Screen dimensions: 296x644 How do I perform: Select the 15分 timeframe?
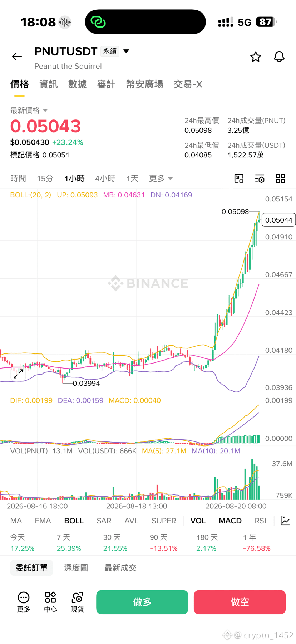point(45,178)
